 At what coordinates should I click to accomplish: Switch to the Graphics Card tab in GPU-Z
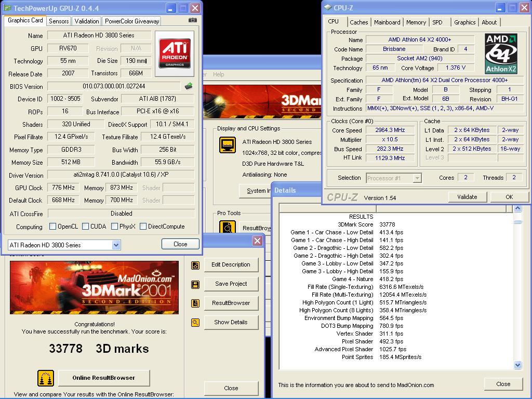(x=25, y=20)
